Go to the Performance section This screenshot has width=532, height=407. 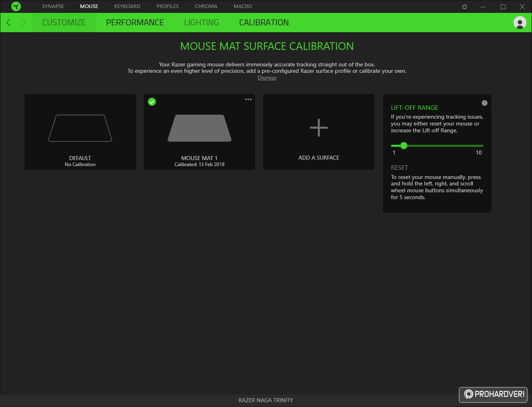(x=135, y=23)
